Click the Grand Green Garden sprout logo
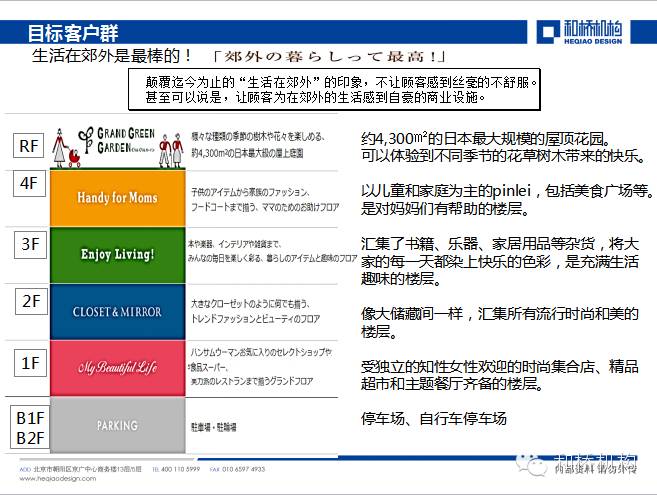This screenshot has height=495, width=657. coord(86,140)
